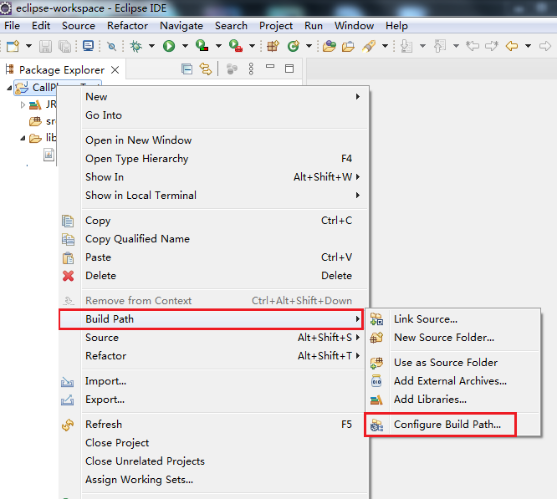Screen dimensions: 557x500
Task: Click the New Java Package toolbar icon
Action: [x=273, y=46]
